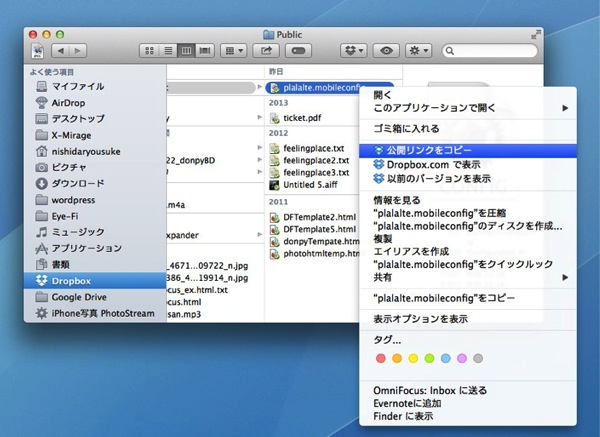
Task: Click the Share toolbar button
Action: 266,51
